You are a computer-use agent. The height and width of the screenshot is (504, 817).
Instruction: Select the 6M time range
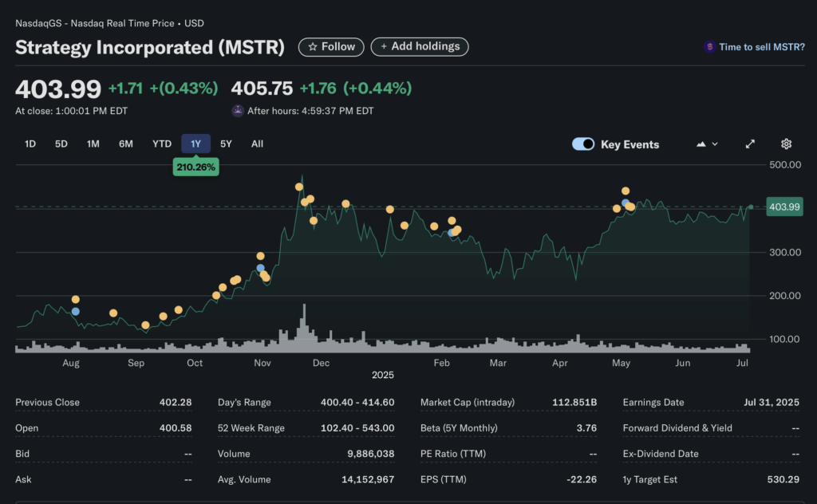[x=126, y=144]
